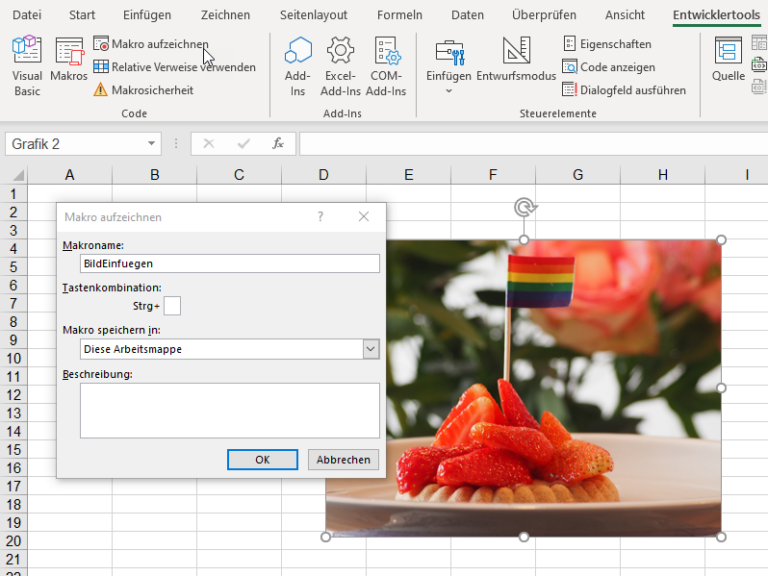Image resolution: width=768 pixels, height=576 pixels.
Task: Open the XML Quelle pane
Action: coord(728,59)
